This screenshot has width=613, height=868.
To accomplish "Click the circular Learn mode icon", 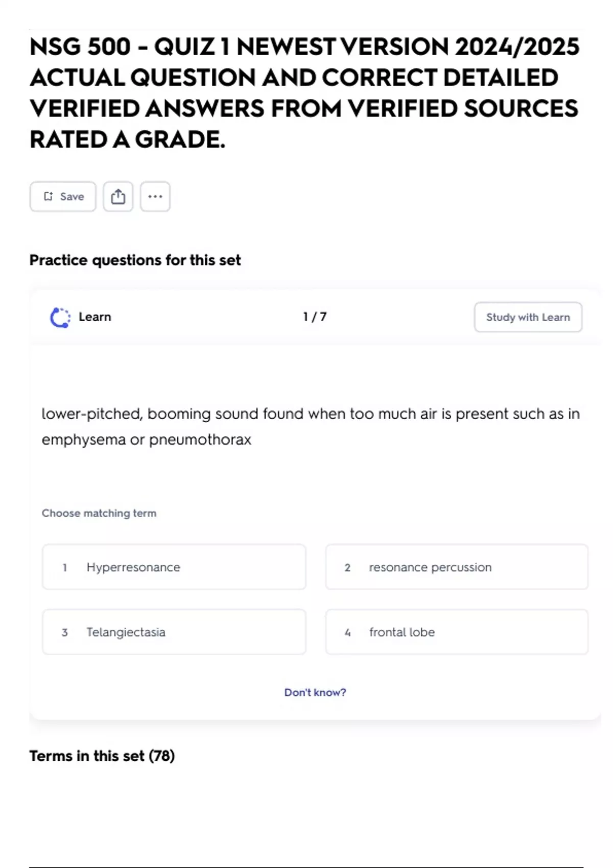I will 60,318.
